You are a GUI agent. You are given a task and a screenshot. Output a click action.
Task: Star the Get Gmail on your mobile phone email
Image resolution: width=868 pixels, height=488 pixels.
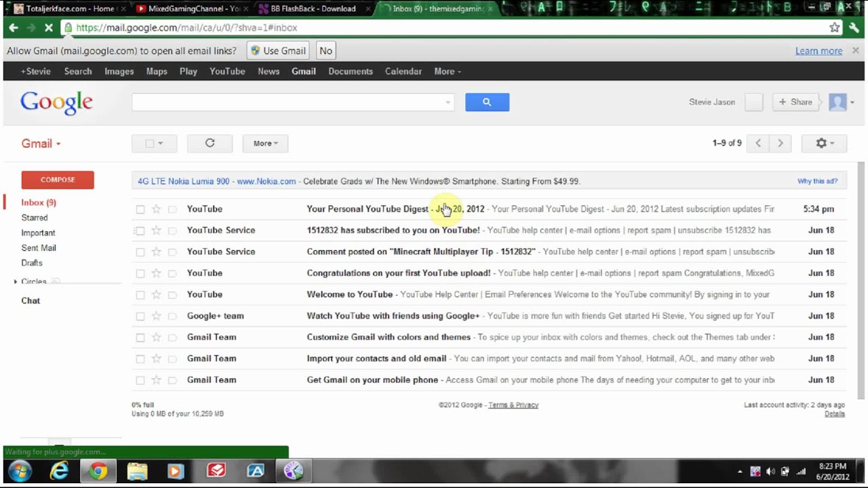point(156,380)
